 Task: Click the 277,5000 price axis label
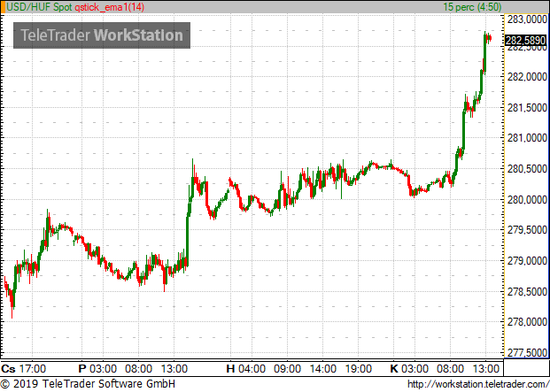pos(527,352)
